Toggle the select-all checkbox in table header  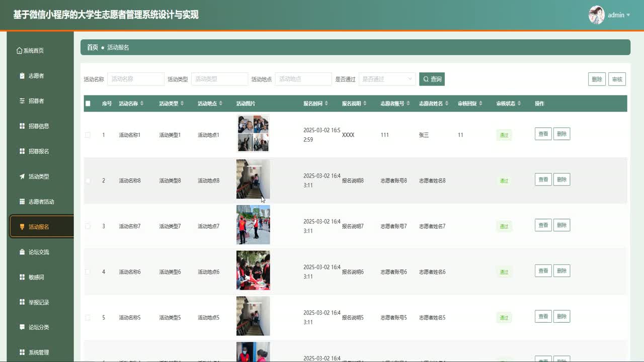(x=88, y=104)
